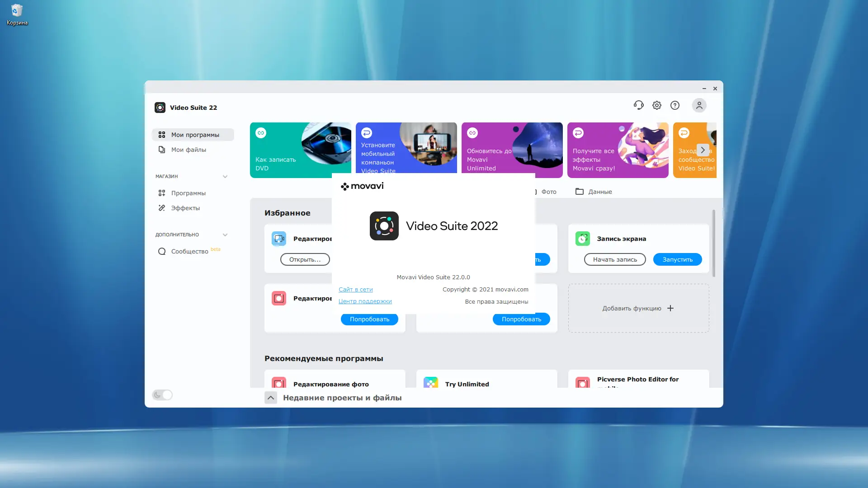Click the vertical scrollbar in the main panel
Viewport: 868px width, 488px height.
tap(713, 243)
